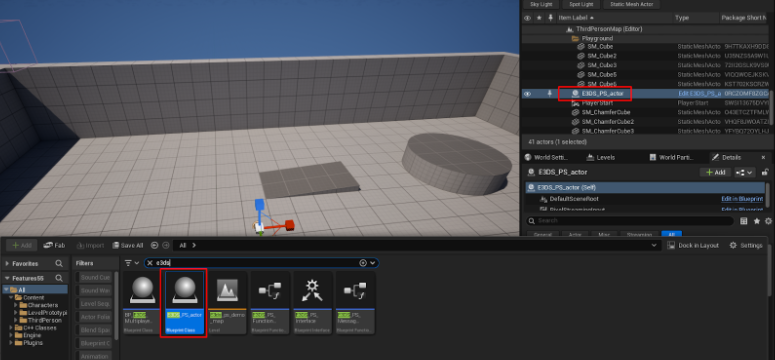Select the e3ds_ps_demo_map level thumbnail
775x360 pixels.
pos(227,302)
